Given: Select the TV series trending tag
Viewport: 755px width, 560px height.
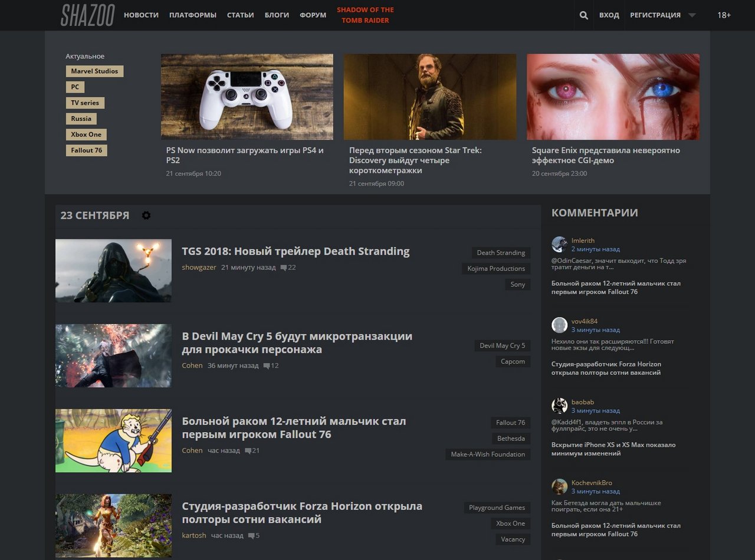Looking at the screenshot, I should 85,103.
